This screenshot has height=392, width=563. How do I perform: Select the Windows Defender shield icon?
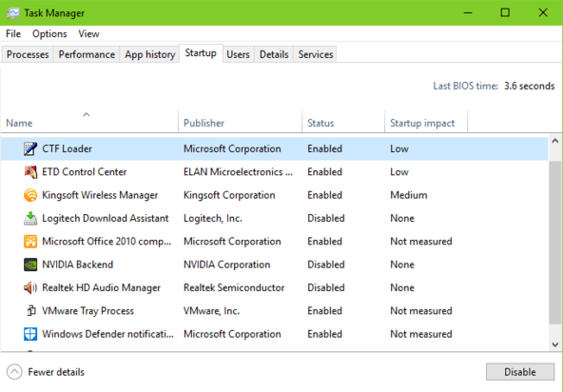click(30, 334)
